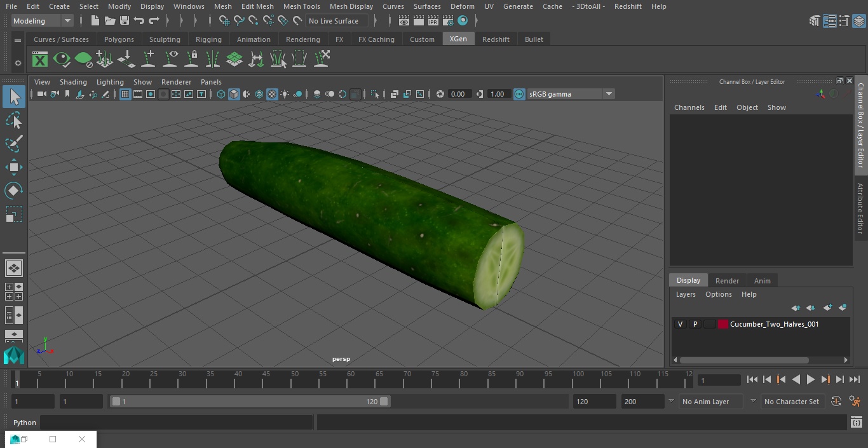Switch to the Render layer tab
The image size is (868, 448).
727,281
